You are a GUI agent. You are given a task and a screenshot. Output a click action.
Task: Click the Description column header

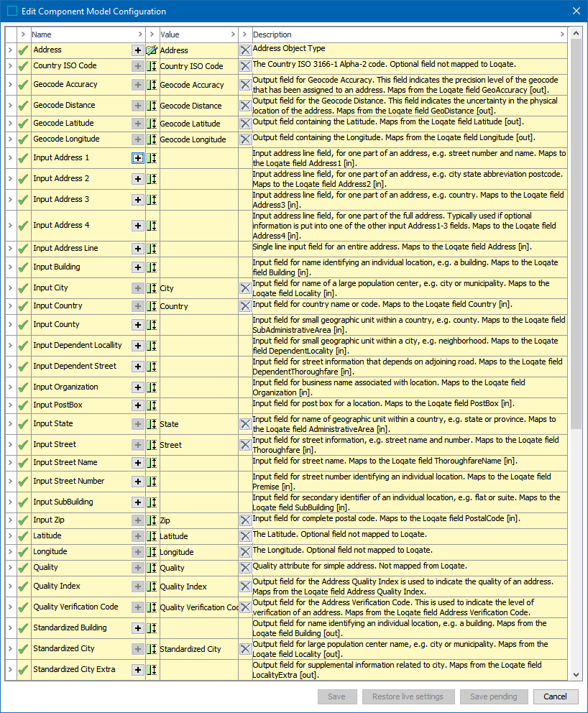(410, 34)
